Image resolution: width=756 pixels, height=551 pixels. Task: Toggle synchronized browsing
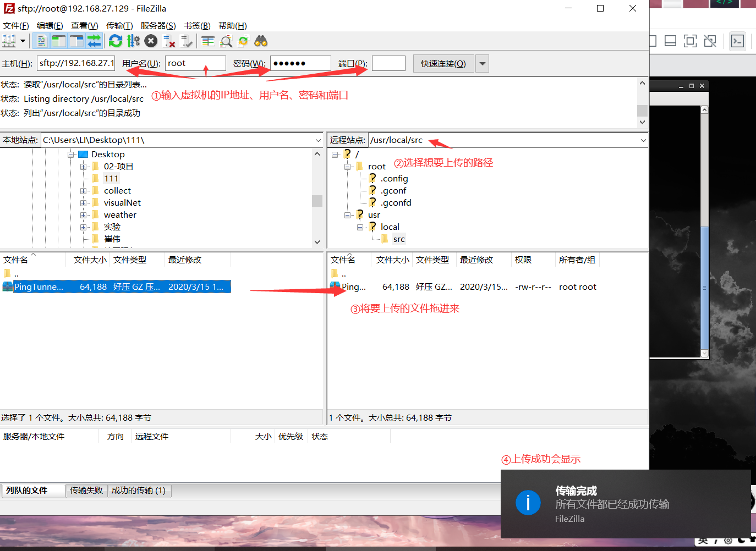pyautogui.click(x=242, y=41)
